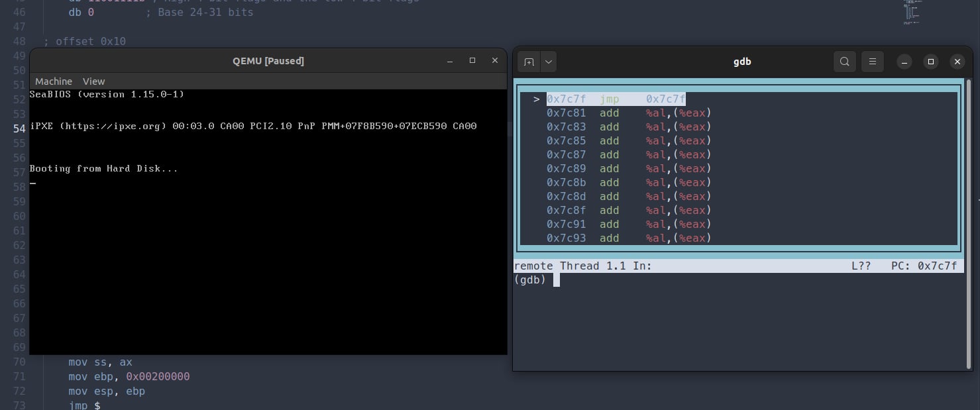
Task: Click editor line 'jmp $'
Action: [84, 405]
